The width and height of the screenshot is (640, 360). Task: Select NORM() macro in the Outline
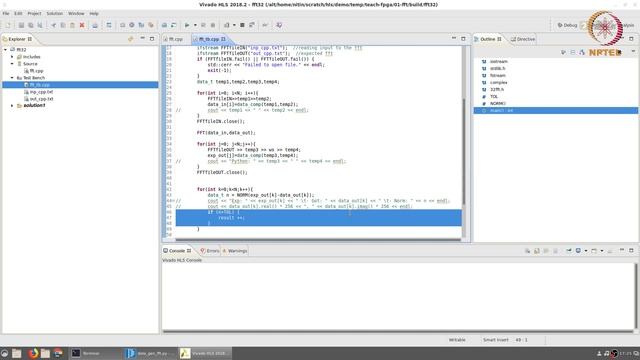pos(498,104)
